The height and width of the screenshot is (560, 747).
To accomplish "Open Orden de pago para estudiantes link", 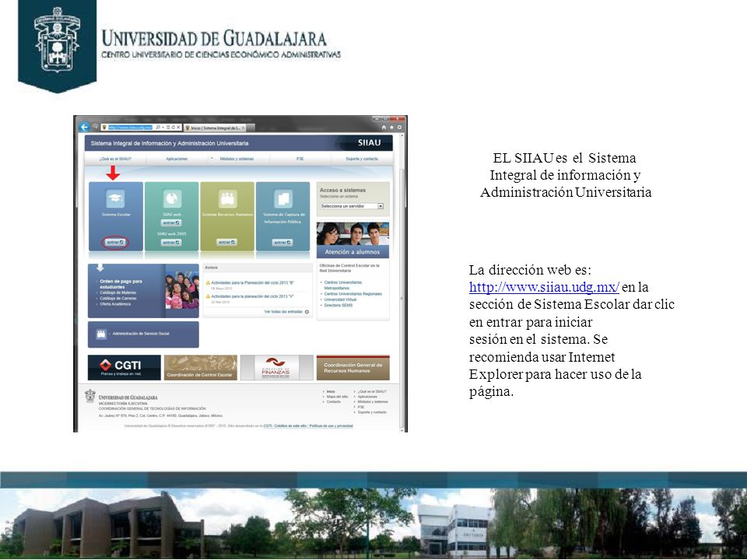I will click(x=121, y=285).
